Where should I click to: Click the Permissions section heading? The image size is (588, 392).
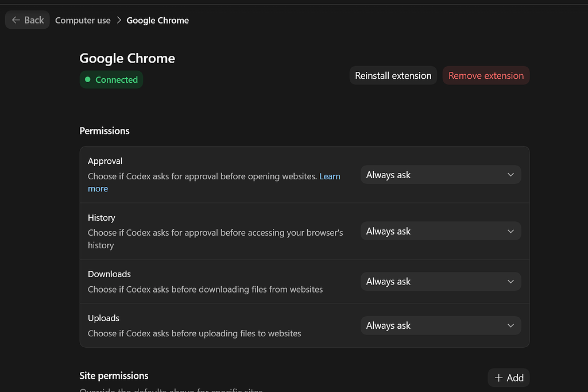pyautogui.click(x=105, y=130)
